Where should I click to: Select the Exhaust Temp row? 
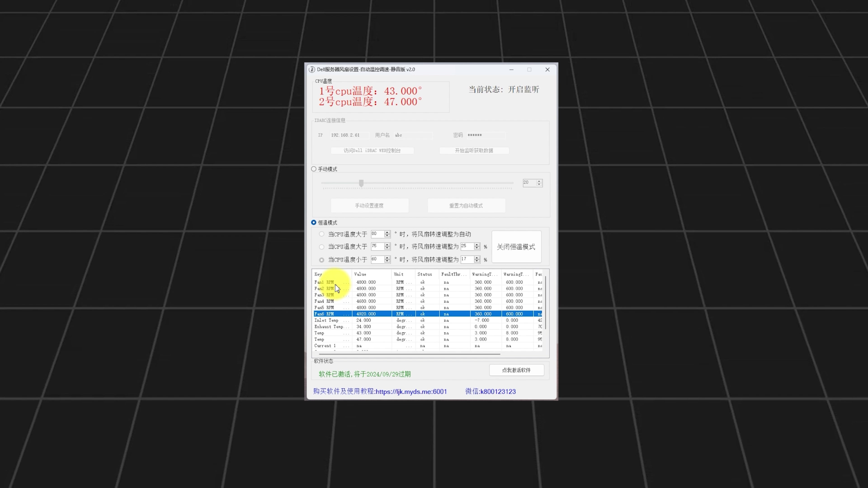(428, 327)
